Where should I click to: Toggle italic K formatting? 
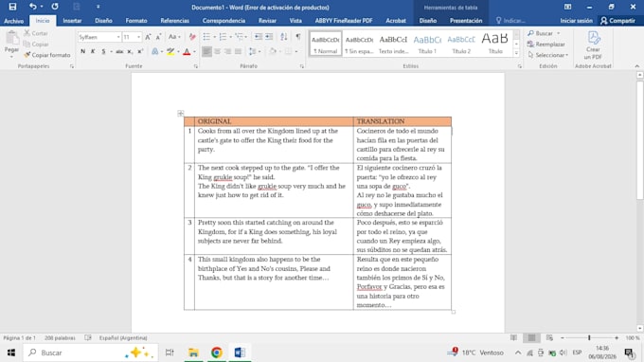point(93,51)
